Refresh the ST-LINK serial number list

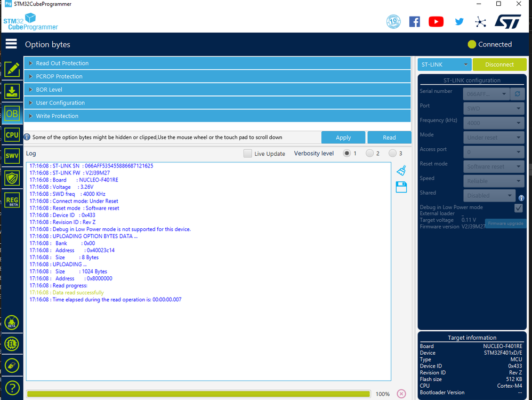[x=518, y=94]
